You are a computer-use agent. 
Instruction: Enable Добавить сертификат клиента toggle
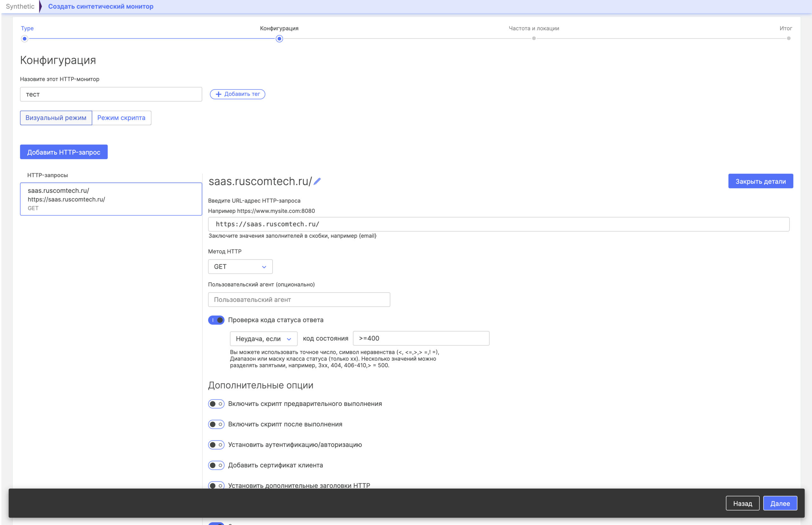pyautogui.click(x=216, y=465)
